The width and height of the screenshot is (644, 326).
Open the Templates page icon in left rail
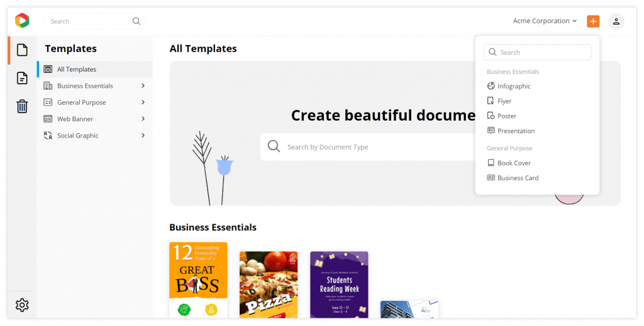pos(22,50)
